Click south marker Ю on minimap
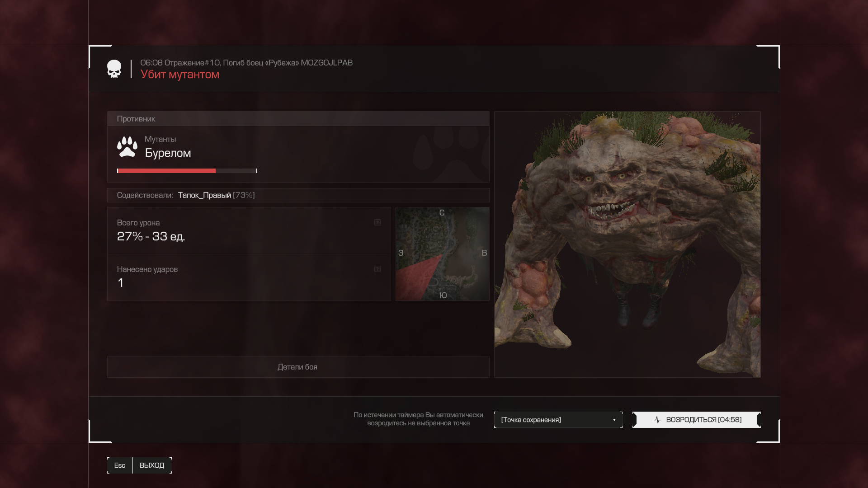868x488 pixels. tap(443, 295)
